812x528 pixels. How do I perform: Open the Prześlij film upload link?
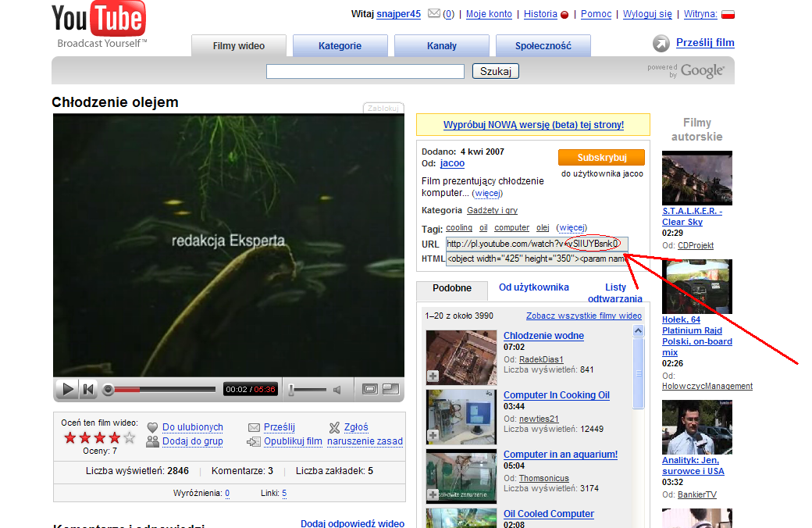click(x=705, y=43)
